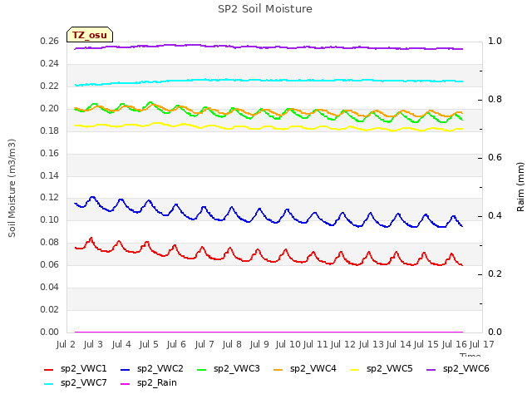
Task: Click the Jul 4 date tick label
Action: coord(121,345)
